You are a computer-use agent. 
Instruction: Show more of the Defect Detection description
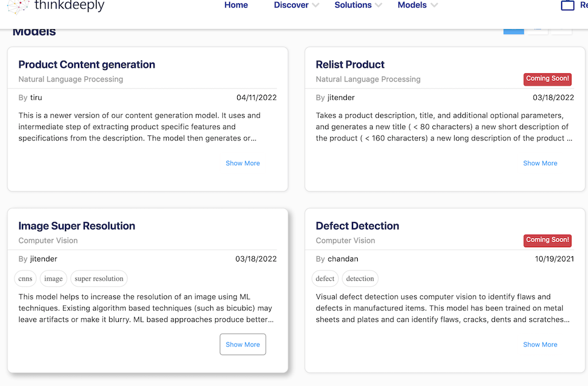coord(540,344)
